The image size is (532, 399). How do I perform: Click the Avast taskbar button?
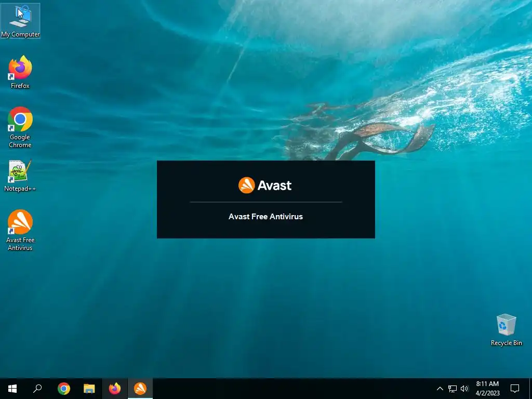click(140, 389)
